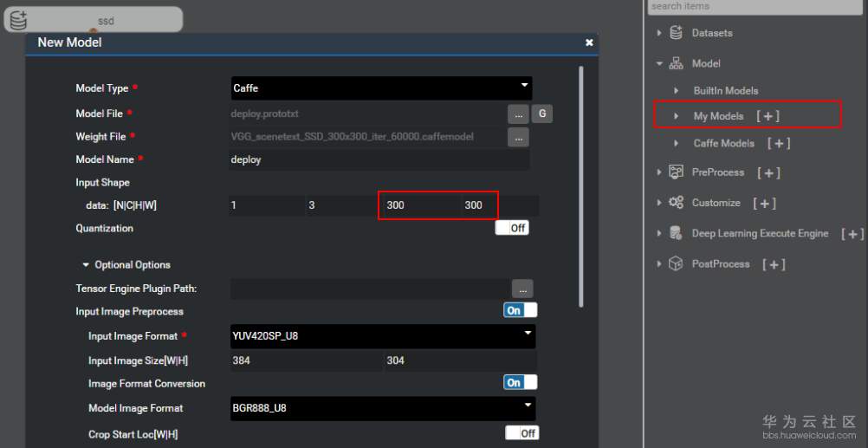Add a new Deep Learning Execute Engine
The image size is (868, 448).
852,234
